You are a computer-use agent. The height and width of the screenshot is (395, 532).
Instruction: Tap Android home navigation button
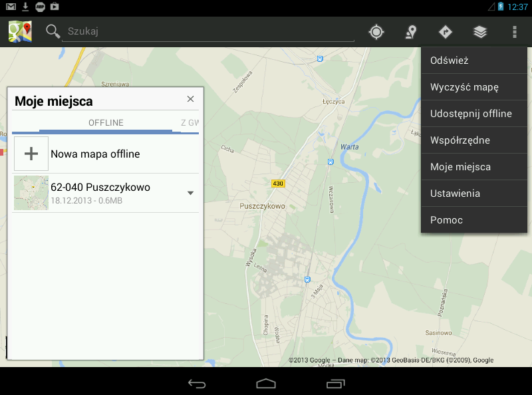[266, 384]
